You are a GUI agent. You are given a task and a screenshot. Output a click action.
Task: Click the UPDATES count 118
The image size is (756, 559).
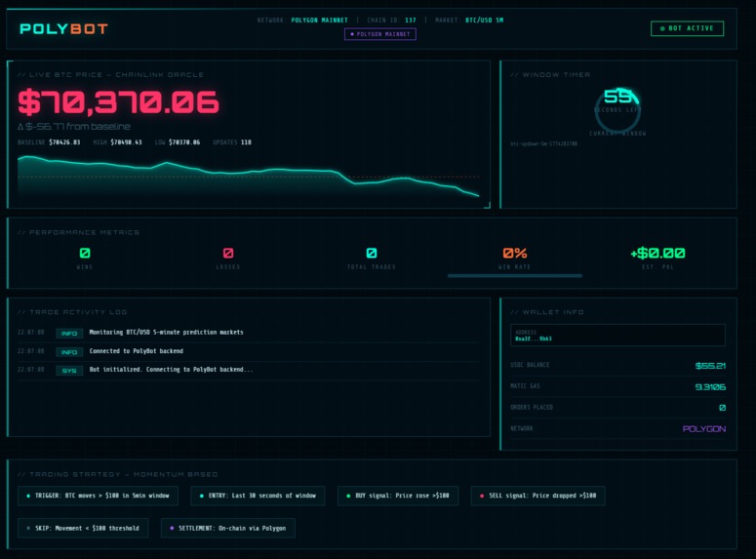pos(246,142)
